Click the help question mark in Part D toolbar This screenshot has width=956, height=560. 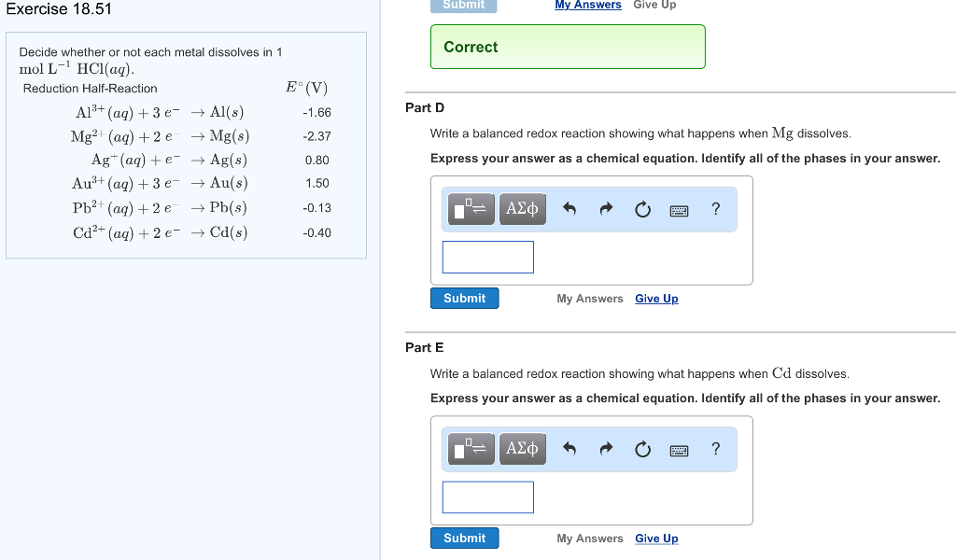click(x=715, y=208)
